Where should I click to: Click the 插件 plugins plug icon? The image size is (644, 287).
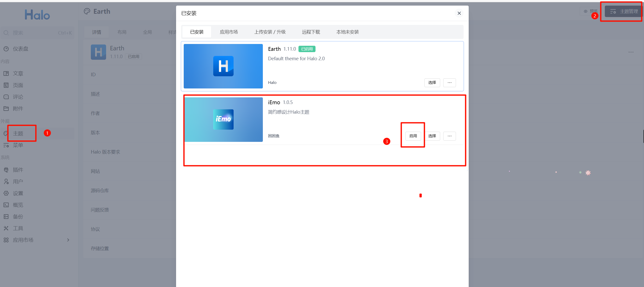[6, 170]
